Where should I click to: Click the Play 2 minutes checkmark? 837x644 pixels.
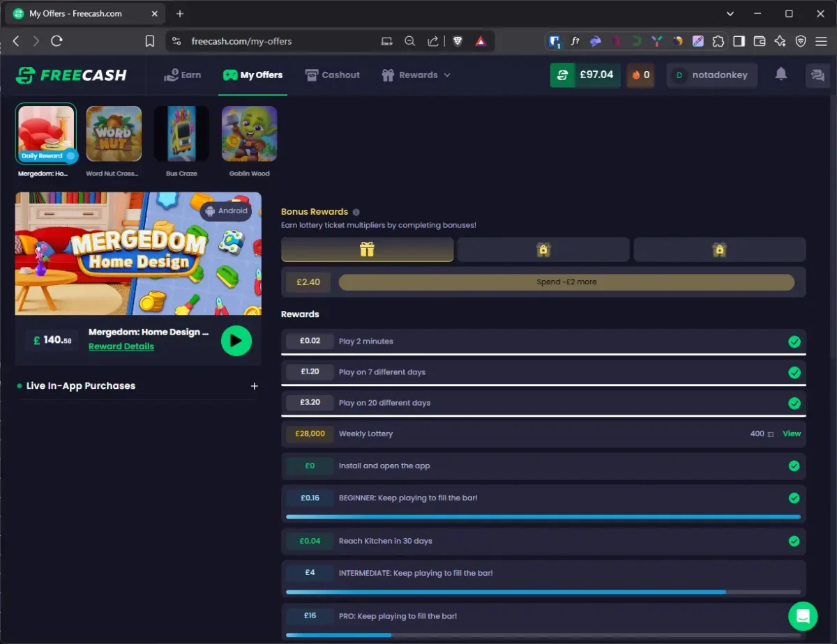click(794, 342)
